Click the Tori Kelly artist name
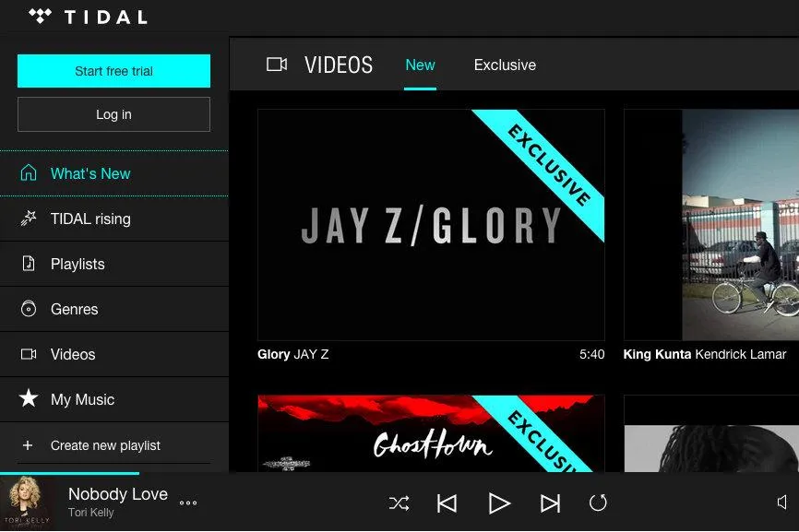The height and width of the screenshot is (532, 799). click(x=91, y=512)
